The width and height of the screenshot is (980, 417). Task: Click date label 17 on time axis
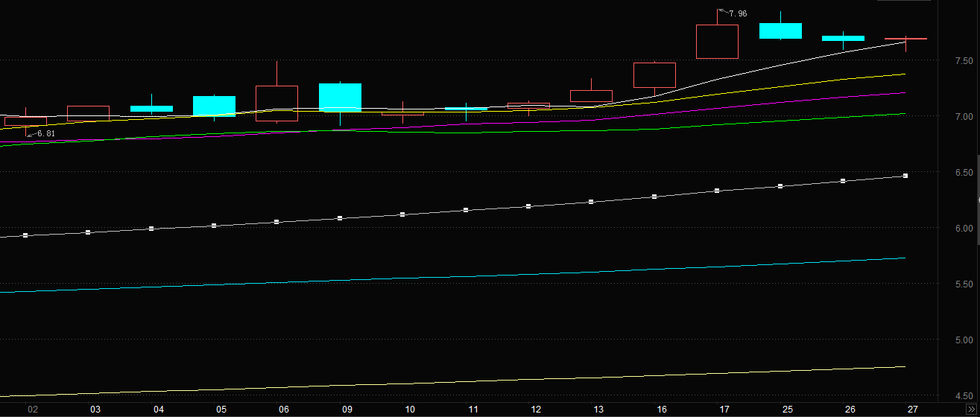[x=724, y=410]
